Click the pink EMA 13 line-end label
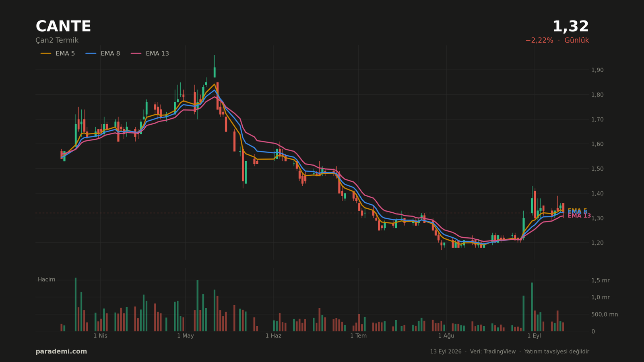This screenshot has height=362, width=644. (579, 216)
